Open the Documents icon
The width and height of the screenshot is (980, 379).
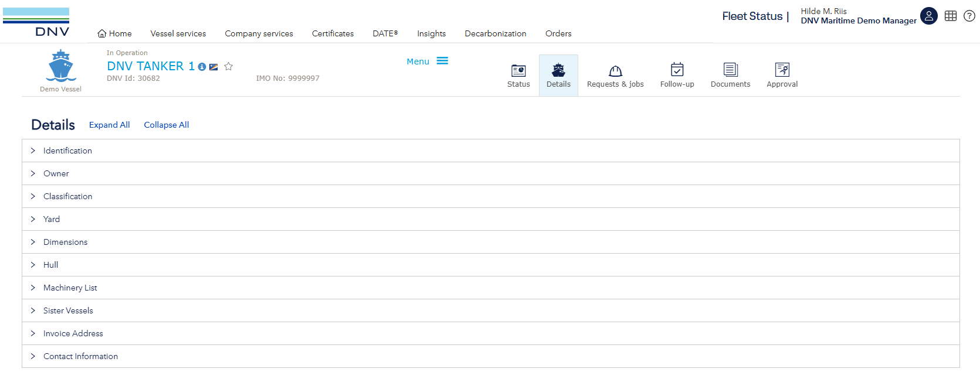coord(730,70)
